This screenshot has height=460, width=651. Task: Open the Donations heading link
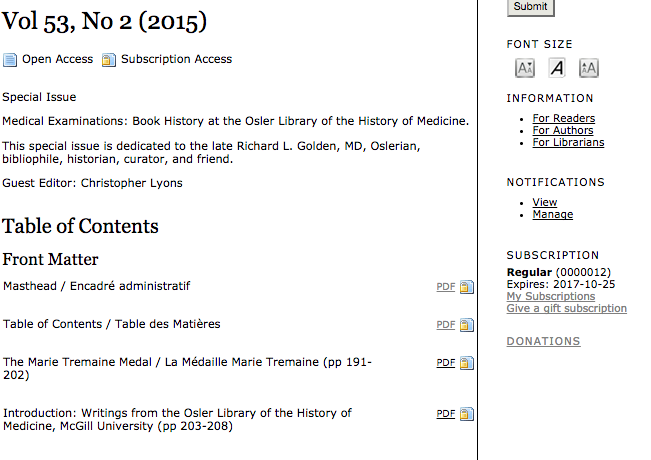coord(543,341)
